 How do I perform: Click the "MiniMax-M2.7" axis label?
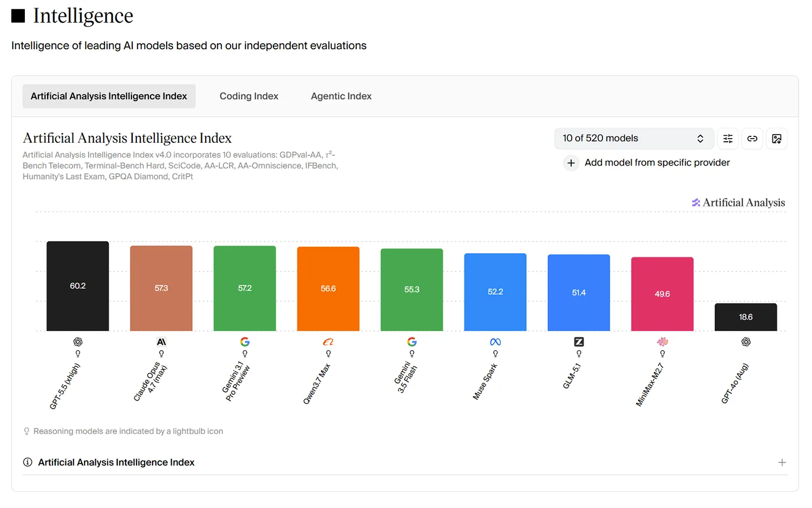[x=650, y=385]
